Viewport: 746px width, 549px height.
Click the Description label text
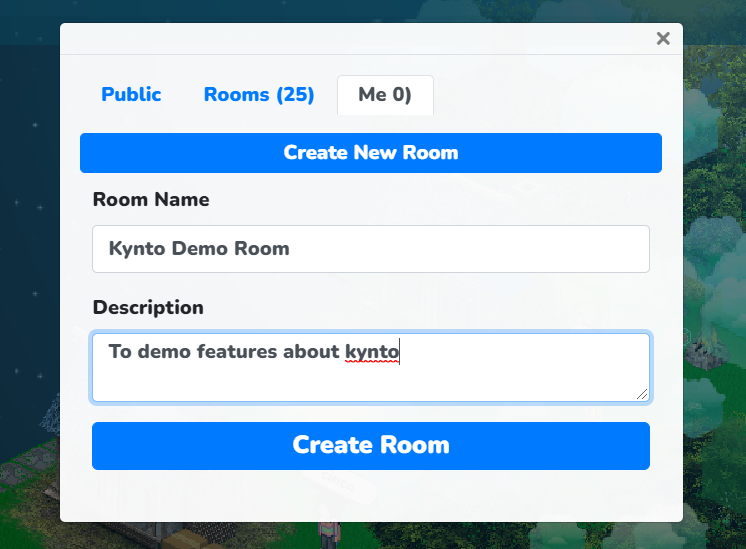click(x=148, y=308)
